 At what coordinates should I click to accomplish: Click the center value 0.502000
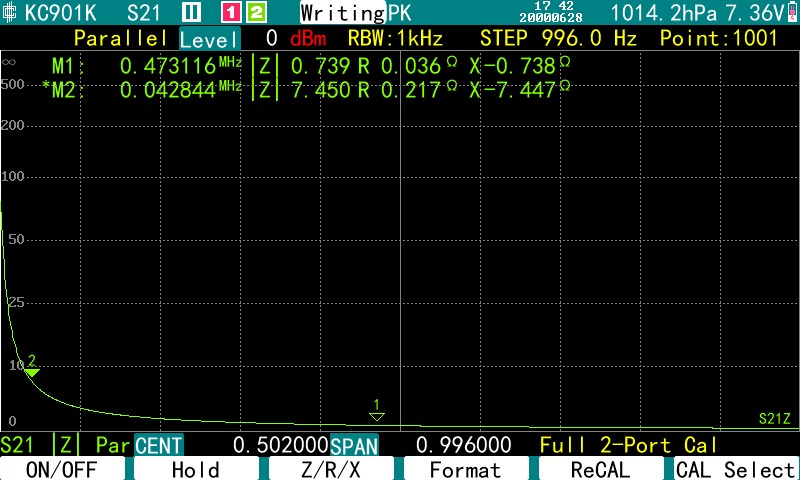click(x=281, y=445)
